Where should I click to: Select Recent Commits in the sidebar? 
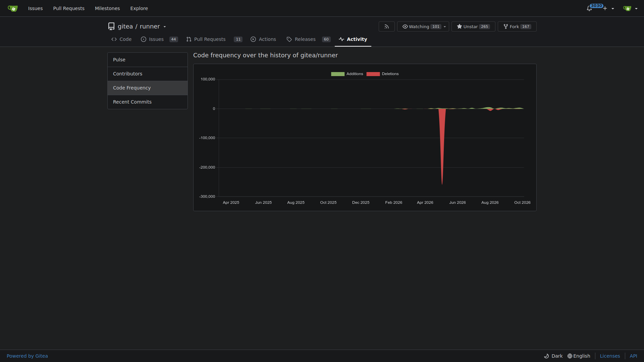(148, 102)
